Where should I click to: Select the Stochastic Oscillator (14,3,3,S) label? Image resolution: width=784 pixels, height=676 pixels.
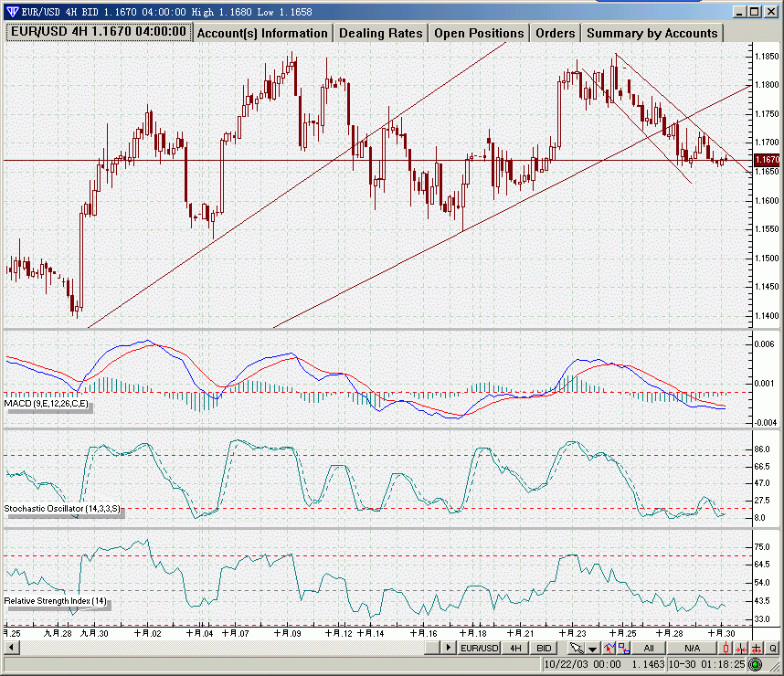pyautogui.click(x=62, y=509)
